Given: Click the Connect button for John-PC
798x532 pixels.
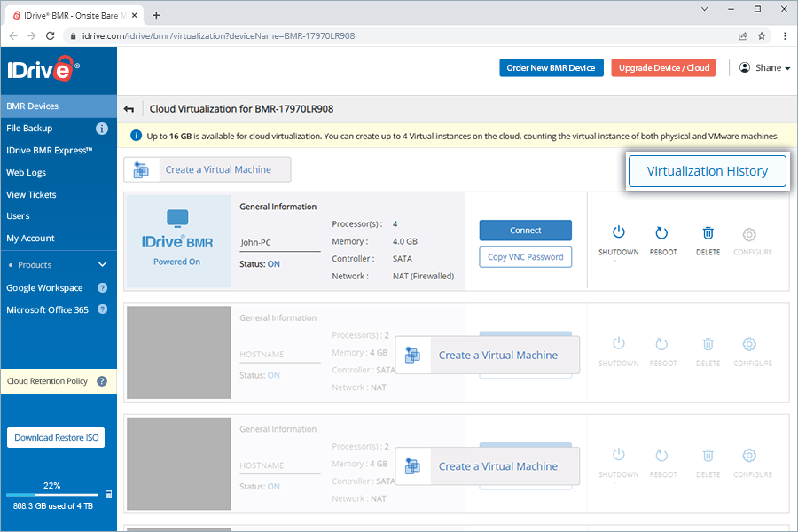Looking at the screenshot, I should click(x=525, y=231).
